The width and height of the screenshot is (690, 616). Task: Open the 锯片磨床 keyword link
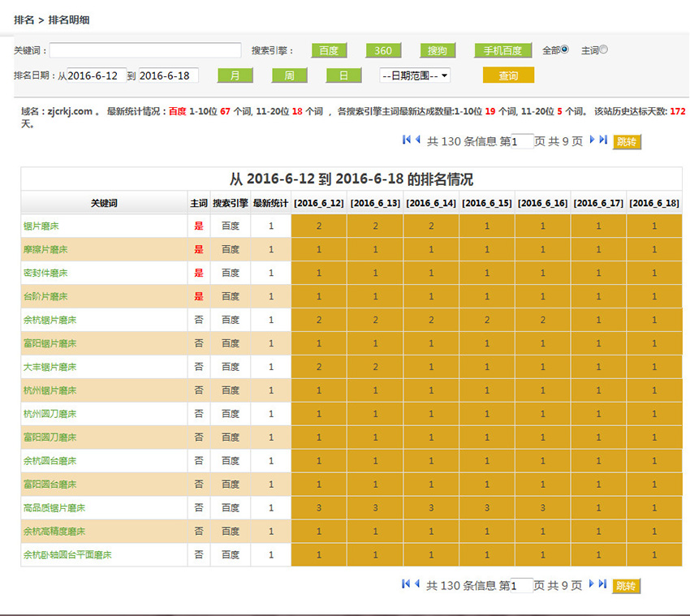41,226
